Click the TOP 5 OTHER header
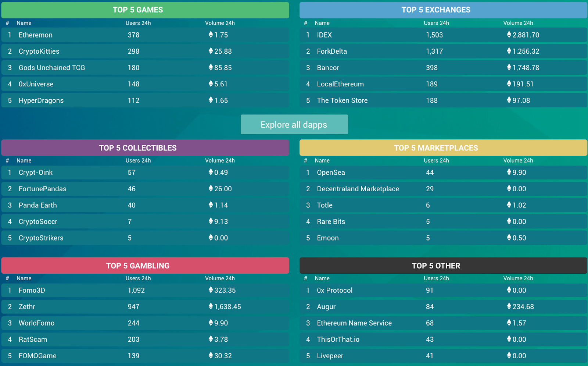This screenshot has height=366, width=588. point(443,266)
